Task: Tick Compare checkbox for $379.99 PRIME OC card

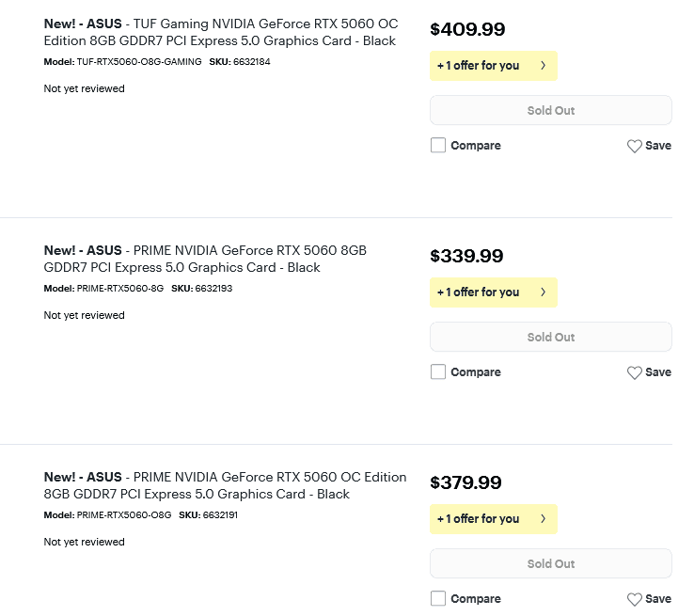Action: pyautogui.click(x=437, y=598)
